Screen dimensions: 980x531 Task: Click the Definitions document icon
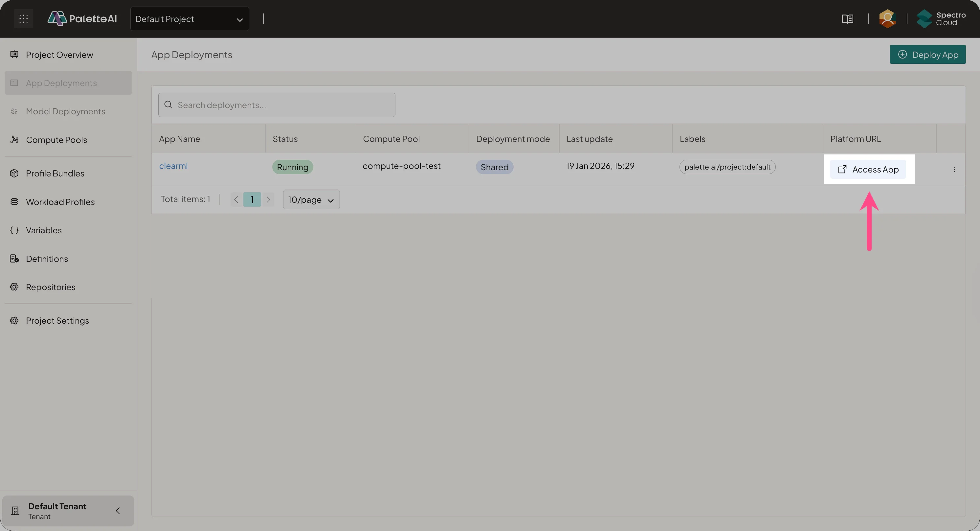[x=14, y=259]
